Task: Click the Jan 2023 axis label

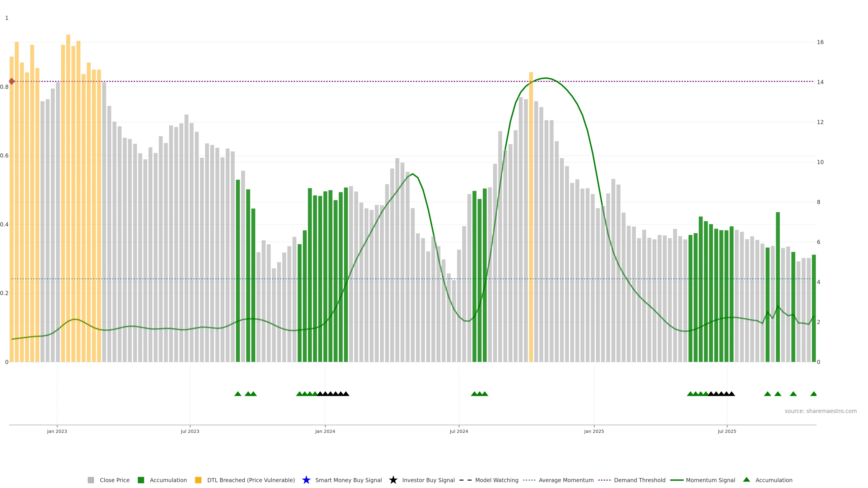Action: tap(57, 431)
